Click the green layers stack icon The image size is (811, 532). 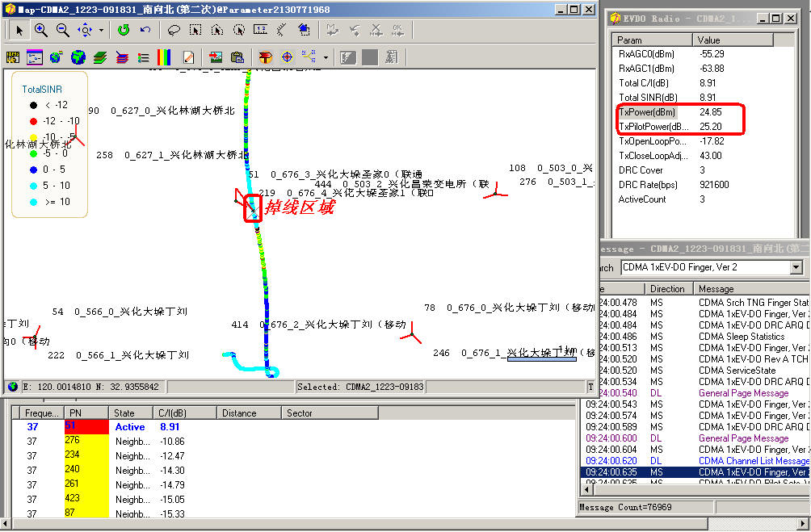coord(99,57)
